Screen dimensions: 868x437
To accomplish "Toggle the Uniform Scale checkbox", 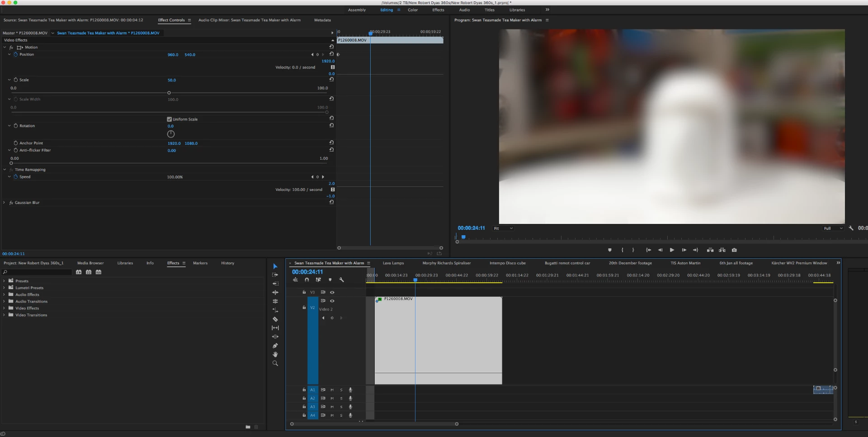I will tap(170, 119).
